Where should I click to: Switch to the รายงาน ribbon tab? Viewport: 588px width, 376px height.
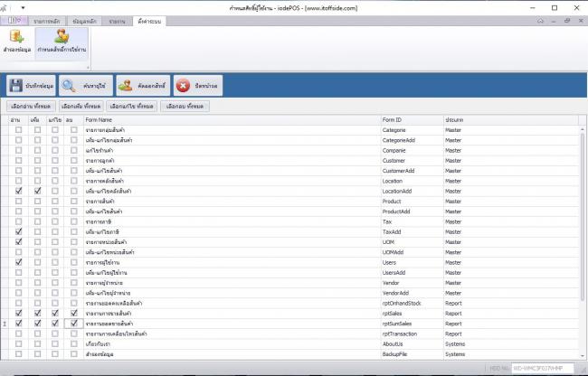click(117, 22)
